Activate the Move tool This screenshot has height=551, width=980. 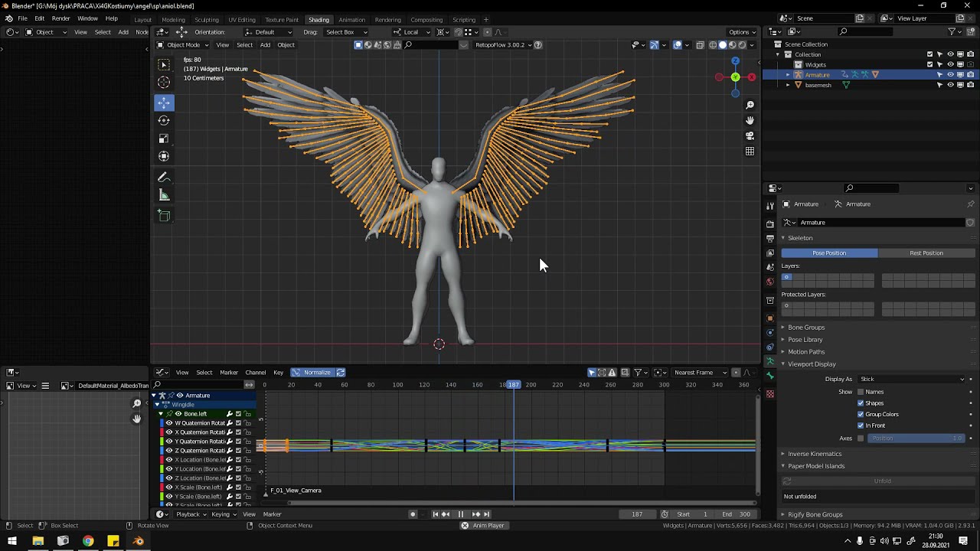coord(164,103)
